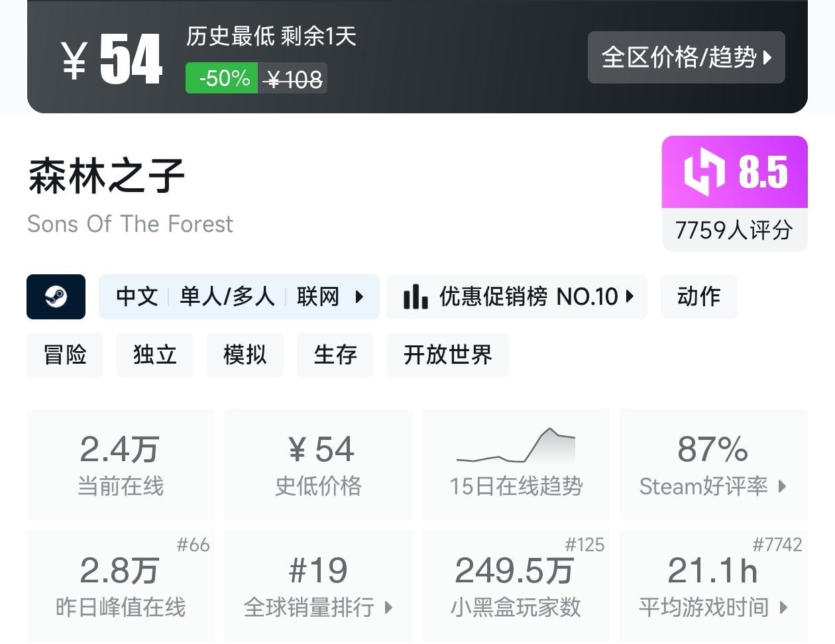Image resolution: width=835 pixels, height=644 pixels.
Task: Expand the 全球销量排行 arrow
Action: 388,607
